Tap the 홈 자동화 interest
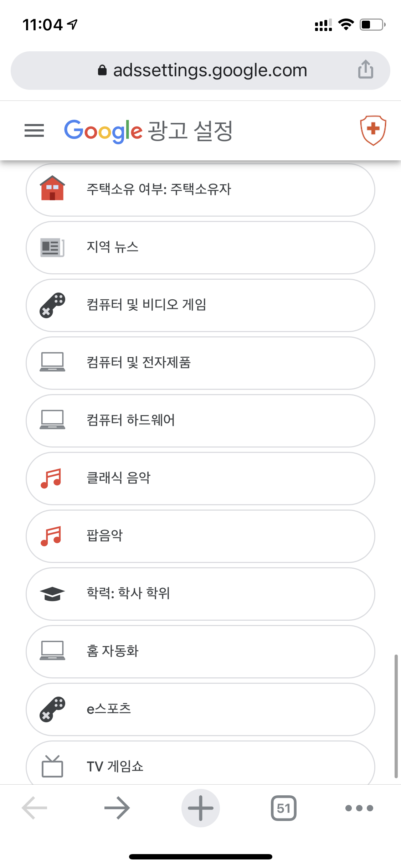 (x=200, y=651)
